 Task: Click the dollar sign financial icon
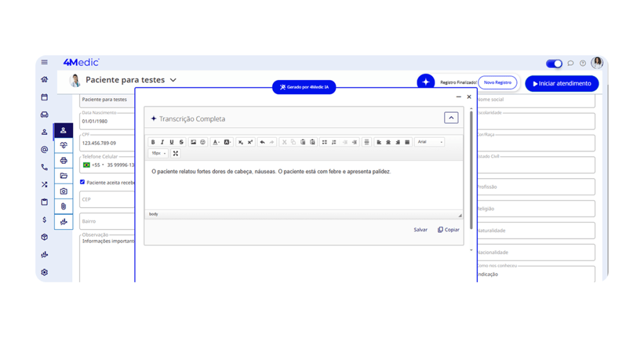pyautogui.click(x=44, y=220)
